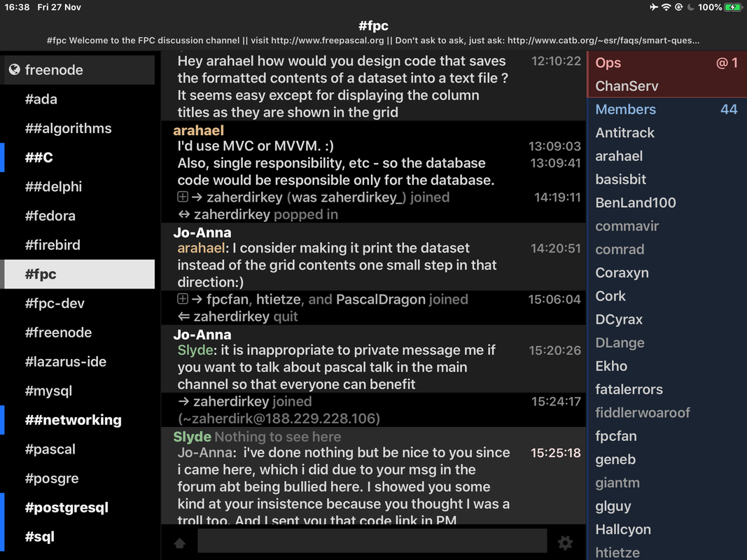The height and width of the screenshot is (560, 747).
Task: Click Jo-Anna nickname above 14:20:51 message
Action: coord(202,232)
